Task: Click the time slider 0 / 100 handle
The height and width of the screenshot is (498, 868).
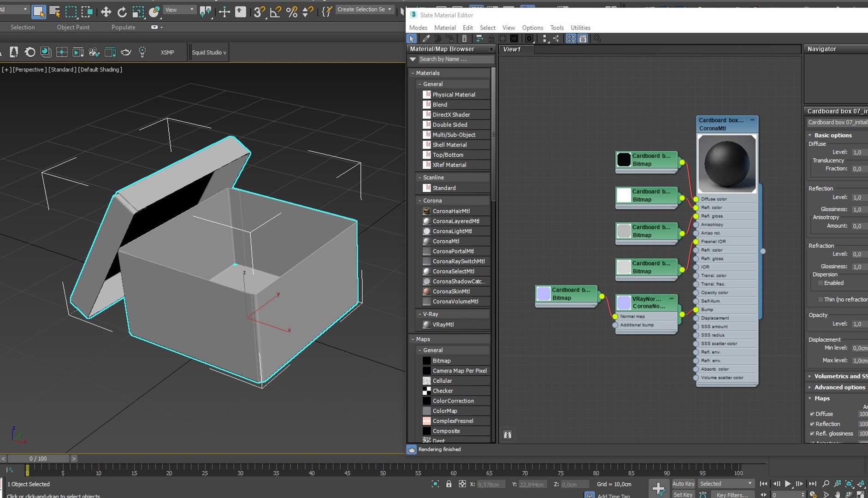Action: [x=38, y=459]
